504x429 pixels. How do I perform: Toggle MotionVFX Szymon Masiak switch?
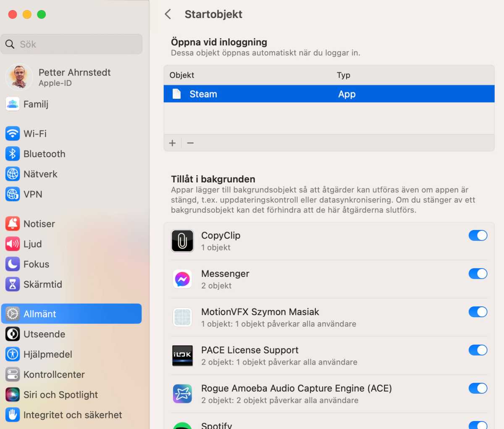tap(478, 312)
